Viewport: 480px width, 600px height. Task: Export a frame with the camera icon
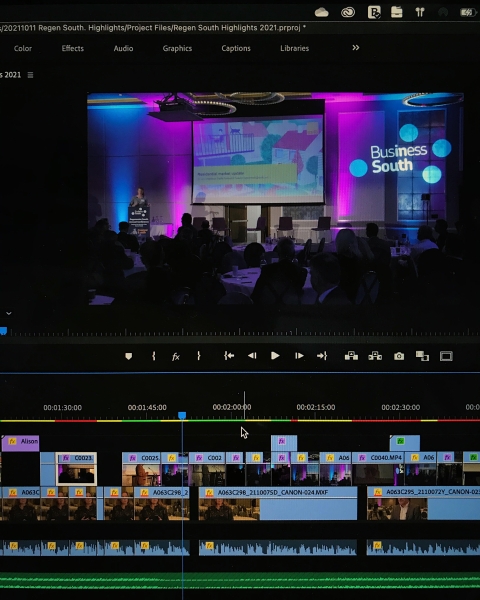click(399, 356)
